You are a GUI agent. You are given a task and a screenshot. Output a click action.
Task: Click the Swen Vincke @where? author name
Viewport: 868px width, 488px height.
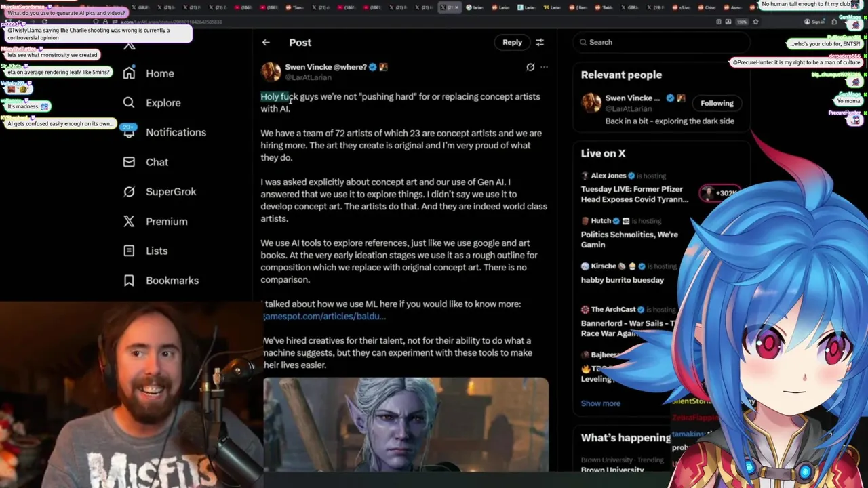pos(325,67)
